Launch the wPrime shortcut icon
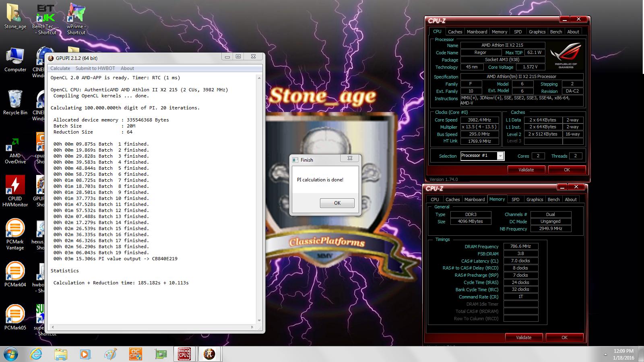644x362 pixels. point(76,19)
